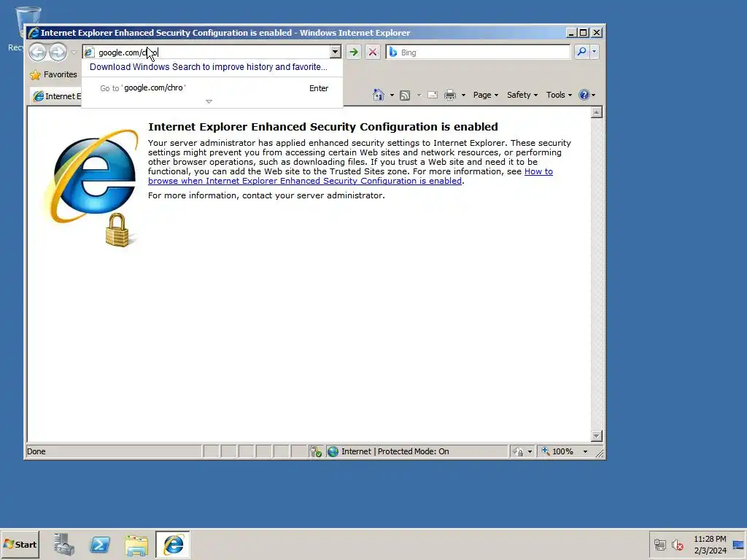Click the green Go arrow button
This screenshot has width=747, height=560.
tap(354, 52)
